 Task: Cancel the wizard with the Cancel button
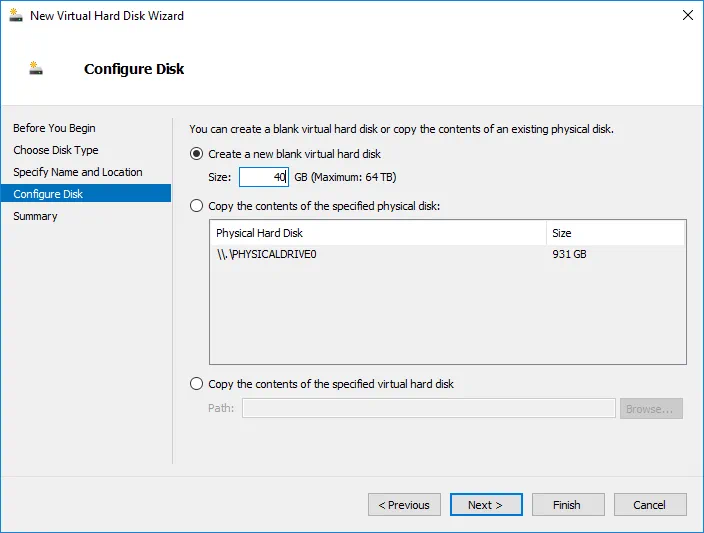coord(650,505)
